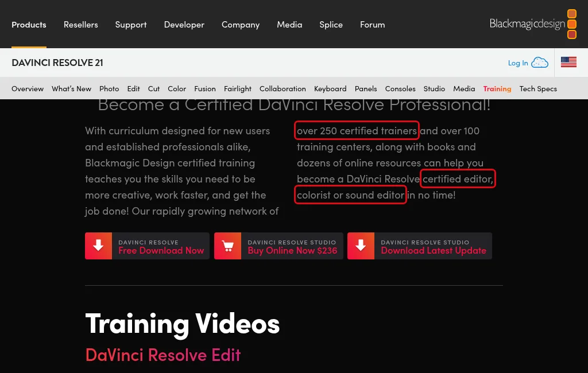Click the text 'certified editor,'
The width and height of the screenshot is (588, 373).
(x=458, y=179)
